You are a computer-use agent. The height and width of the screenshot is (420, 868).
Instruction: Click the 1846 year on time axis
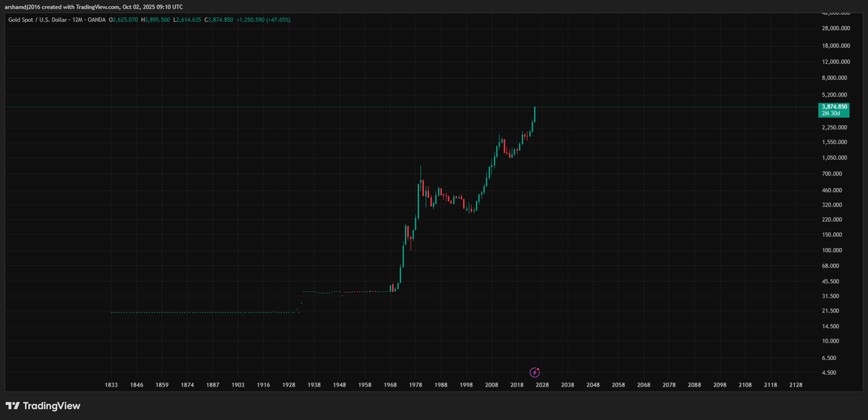point(136,386)
